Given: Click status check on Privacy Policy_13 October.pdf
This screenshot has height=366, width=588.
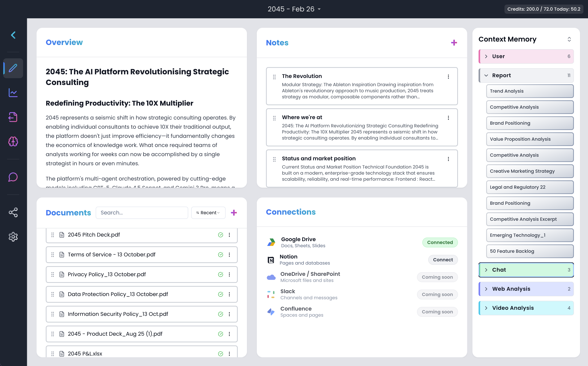Looking at the screenshot, I should (x=220, y=274).
